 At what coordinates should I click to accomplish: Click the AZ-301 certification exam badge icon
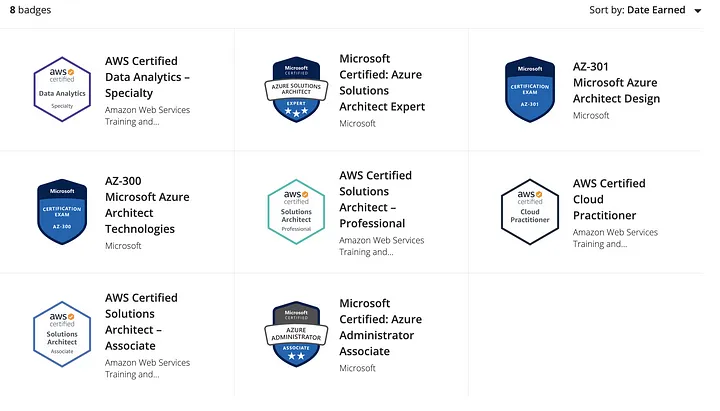click(x=529, y=90)
